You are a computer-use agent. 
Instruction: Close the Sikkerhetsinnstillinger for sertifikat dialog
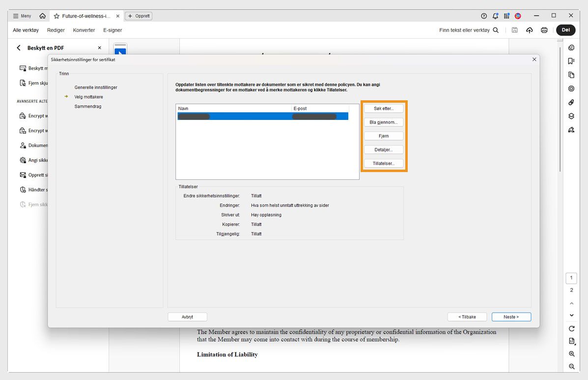[x=534, y=59]
